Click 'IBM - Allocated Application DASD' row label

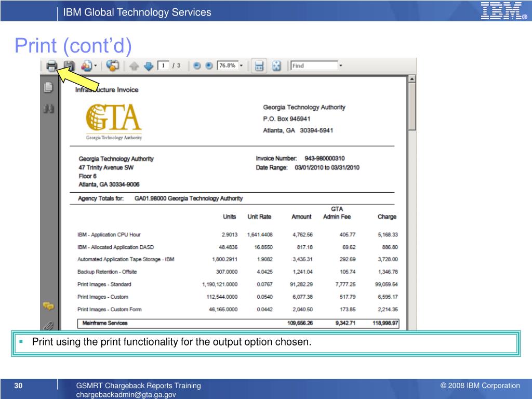pyautogui.click(x=116, y=247)
